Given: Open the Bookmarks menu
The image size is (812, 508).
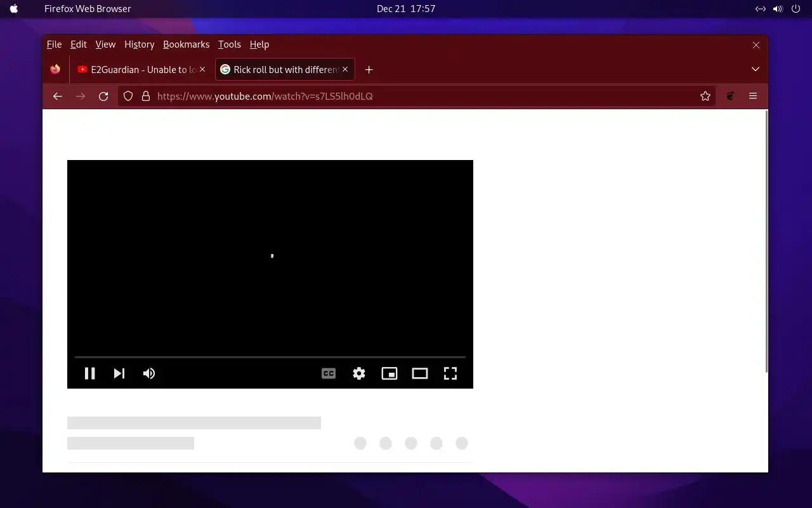Looking at the screenshot, I should tap(186, 44).
